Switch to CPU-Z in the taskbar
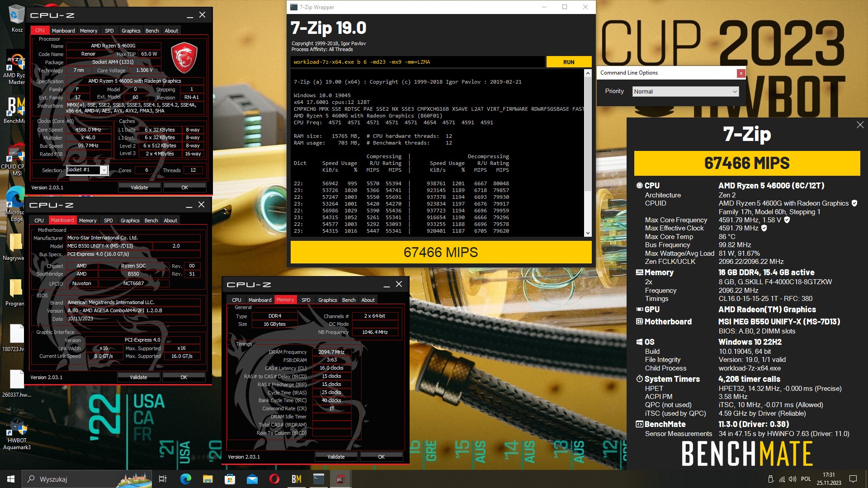The width and height of the screenshot is (868, 488). click(341, 479)
